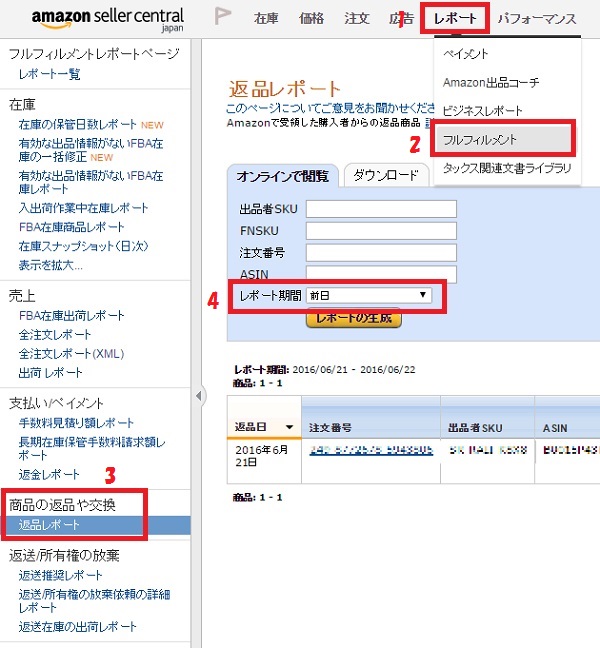Click the FNSKU input field
The width and height of the screenshot is (600, 648).
[381, 231]
